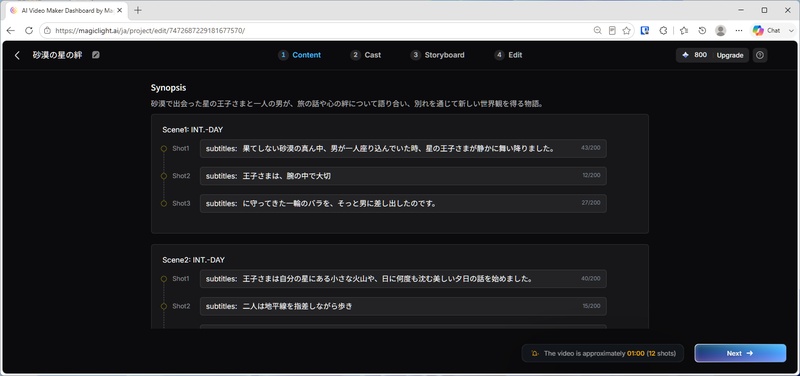Click the Scene2: INT.-DAY heading
The height and width of the screenshot is (376, 800).
[193, 260]
